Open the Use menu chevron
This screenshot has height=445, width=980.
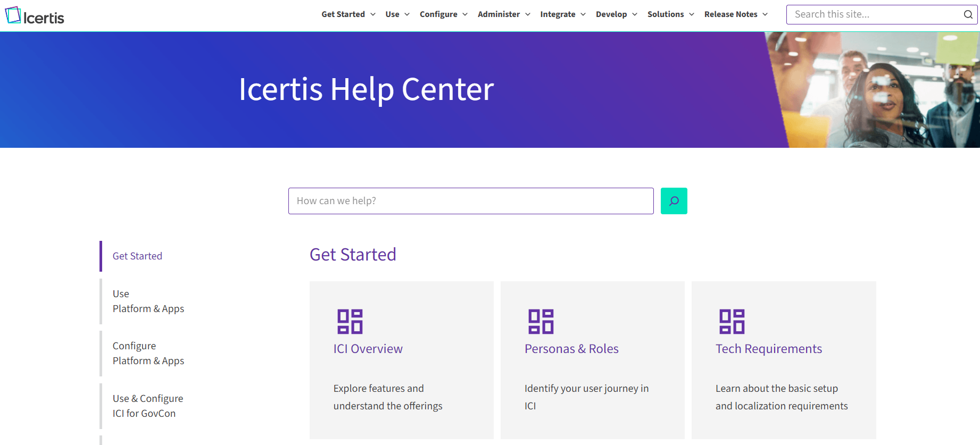407,14
